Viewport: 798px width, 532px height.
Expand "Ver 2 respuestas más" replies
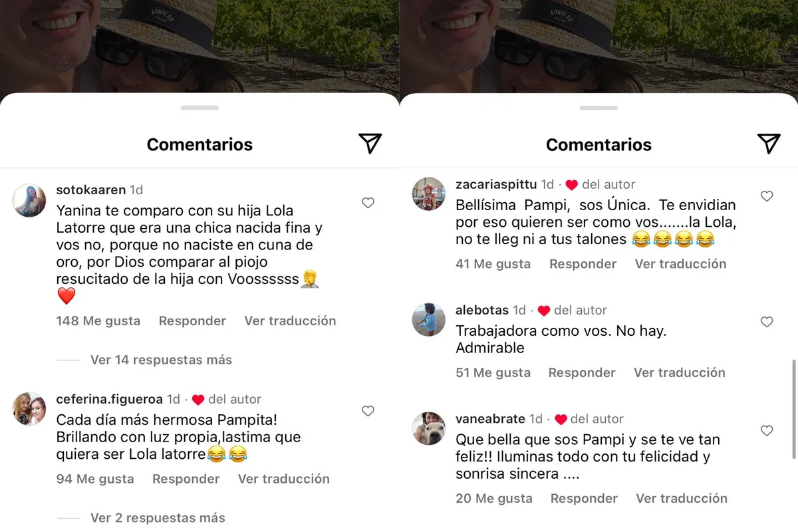158,517
